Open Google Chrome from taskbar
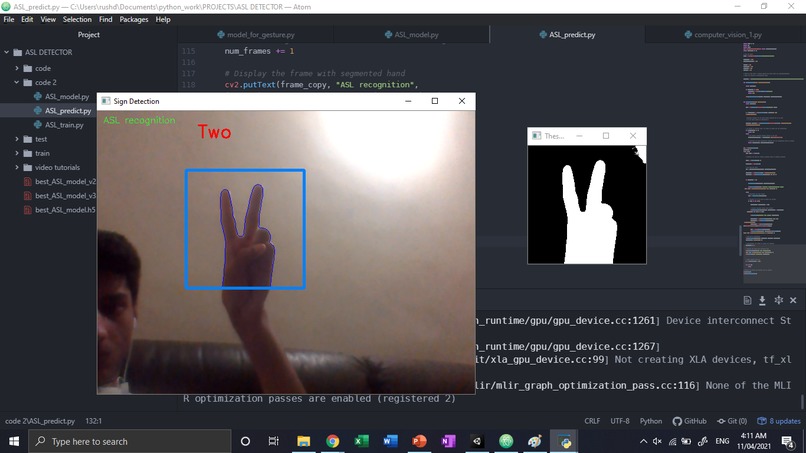The height and width of the screenshot is (453, 806). [333, 442]
